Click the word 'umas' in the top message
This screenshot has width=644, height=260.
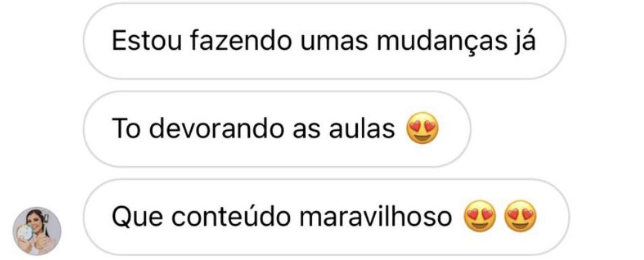pos(334,42)
